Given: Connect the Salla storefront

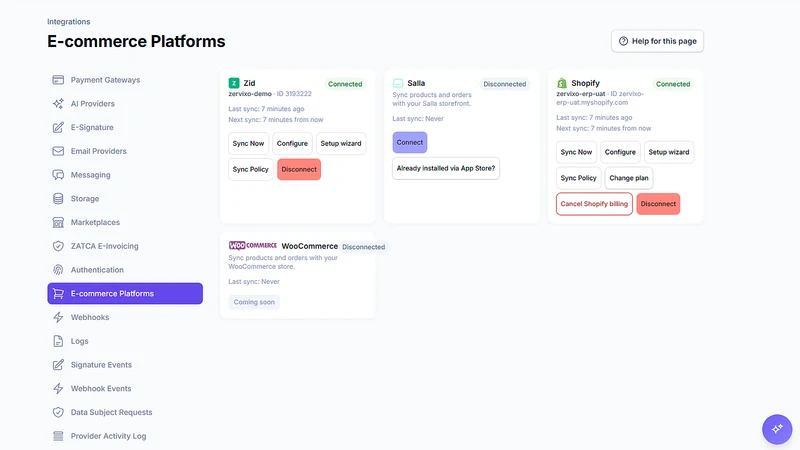Looking at the screenshot, I should click(x=410, y=142).
